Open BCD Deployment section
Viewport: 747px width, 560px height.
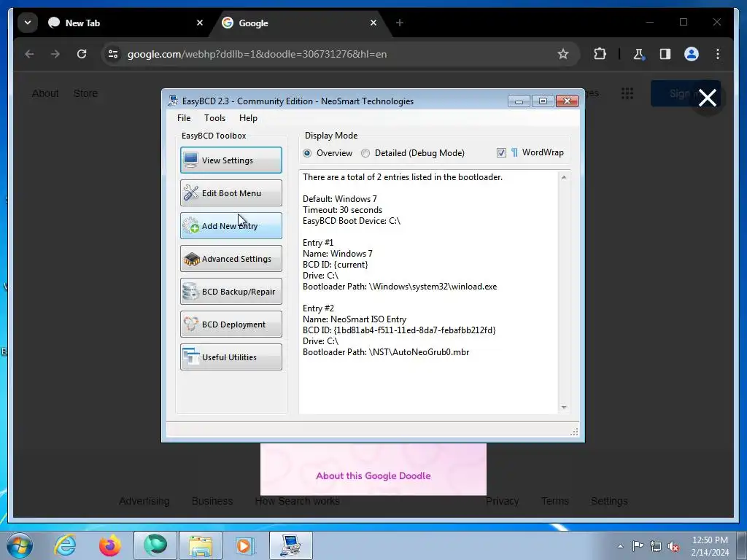coord(231,324)
